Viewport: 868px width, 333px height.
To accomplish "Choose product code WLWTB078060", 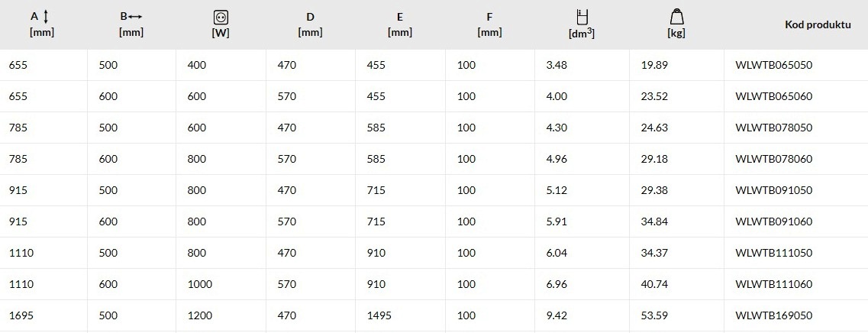I will point(774,159).
